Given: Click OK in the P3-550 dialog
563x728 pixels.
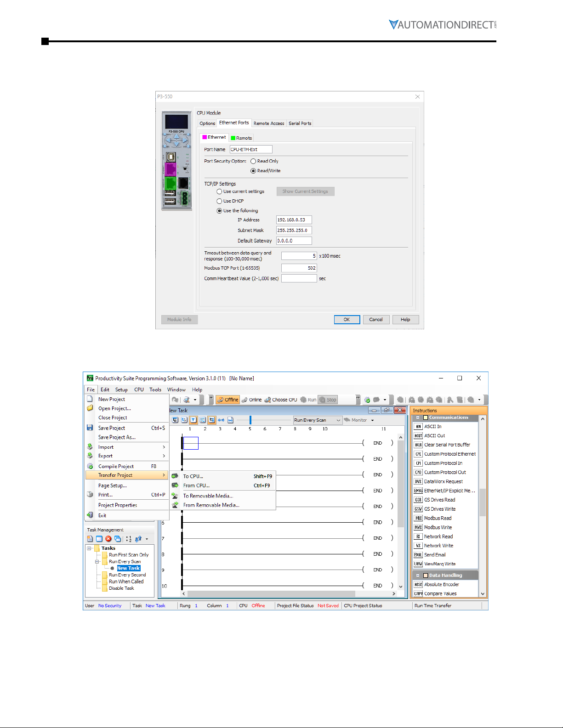Looking at the screenshot, I should (x=347, y=319).
